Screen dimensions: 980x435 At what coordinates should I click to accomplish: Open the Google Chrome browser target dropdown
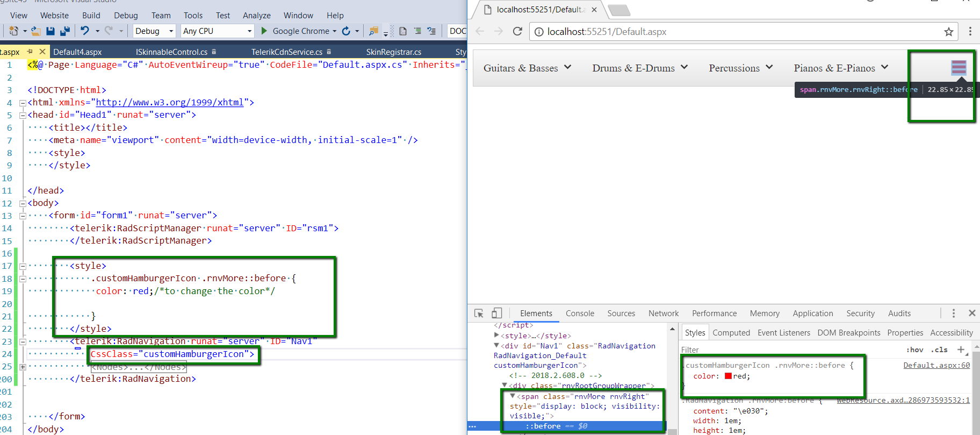tap(334, 31)
